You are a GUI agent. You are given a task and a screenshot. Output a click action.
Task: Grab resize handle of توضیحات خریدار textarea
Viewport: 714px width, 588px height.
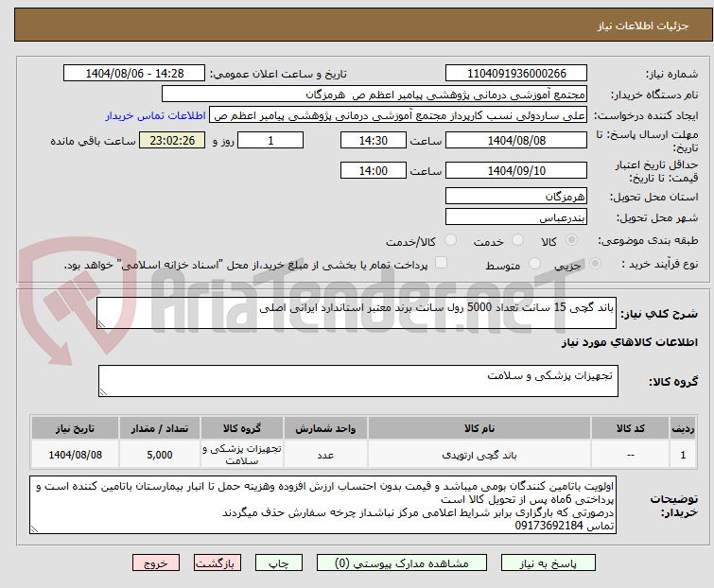[34, 529]
